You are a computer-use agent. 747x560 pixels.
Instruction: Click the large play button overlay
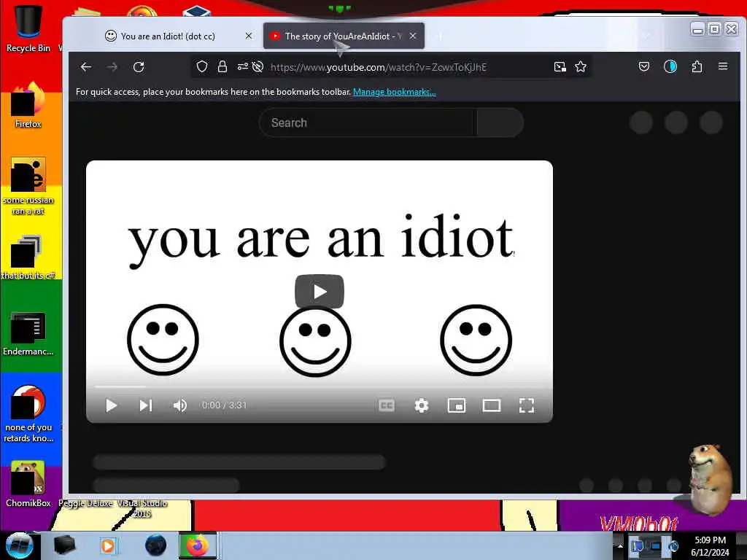(x=320, y=292)
